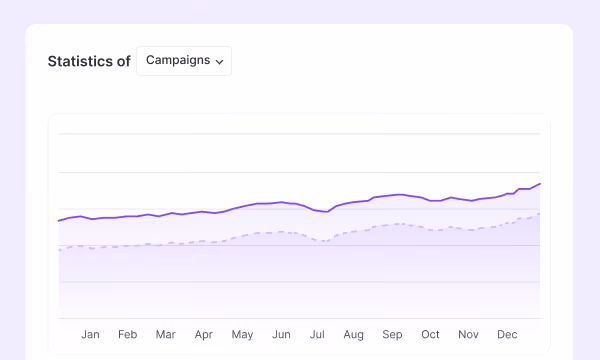Screen dimensions: 600x360
Task: Click the Jan month label
Action: [90, 334]
